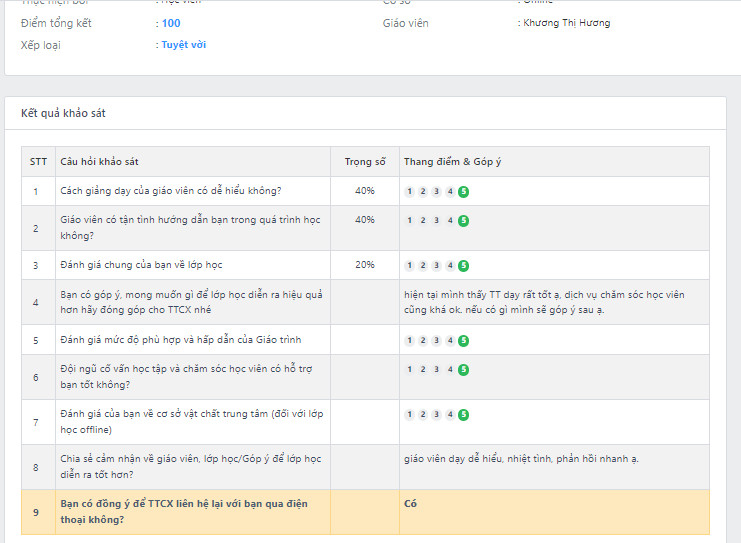Image resolution: width=741 pixels, height=543 pixels.
Task: Pick rating 1 for học tập advisors question 6
Action: (x=410, y=370)
